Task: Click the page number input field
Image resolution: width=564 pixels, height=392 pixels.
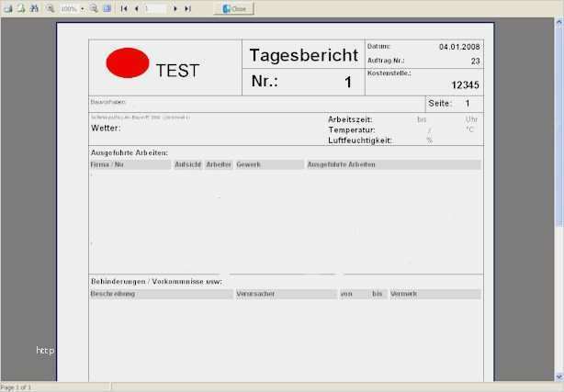Action: tap(154, 8)
